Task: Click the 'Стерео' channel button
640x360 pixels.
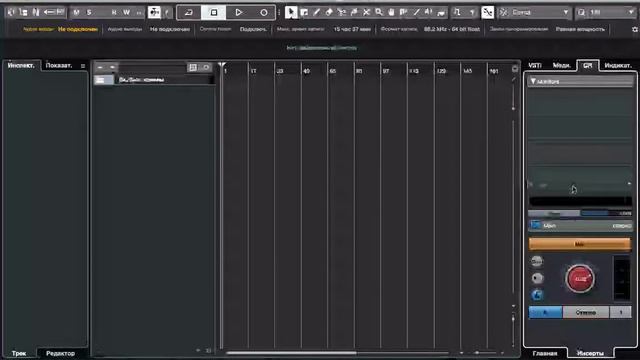Action: [586, 312]
